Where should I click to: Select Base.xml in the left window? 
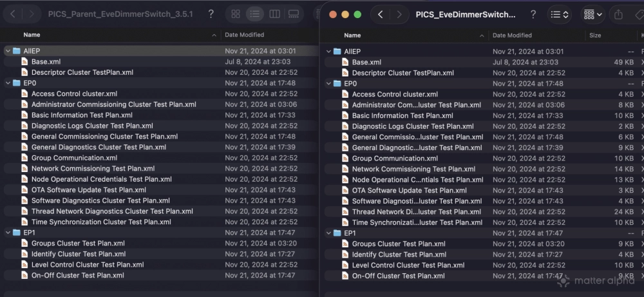(x=46, y=62)
